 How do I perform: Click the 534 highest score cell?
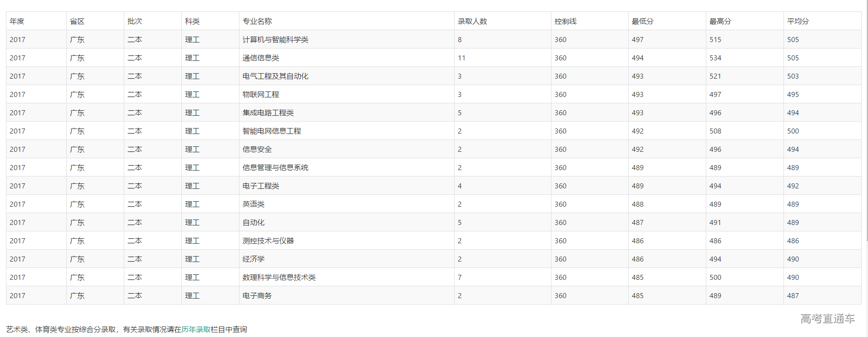[715, 58]
